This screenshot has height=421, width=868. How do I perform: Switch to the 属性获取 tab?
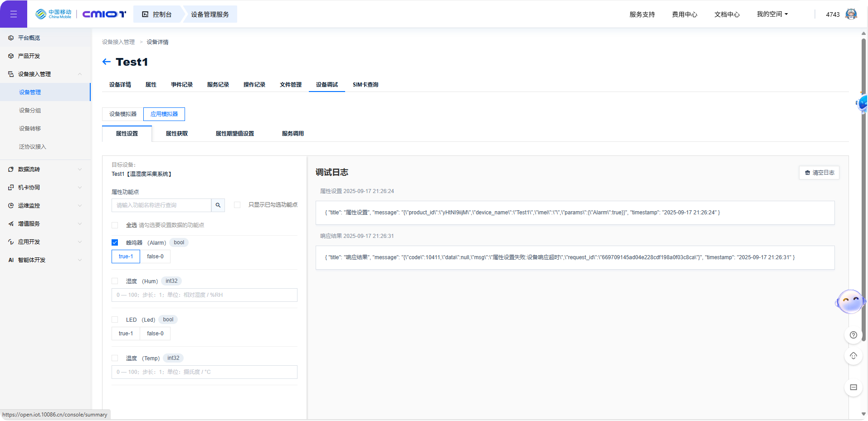pyautogui.click(x=177, y=133)
